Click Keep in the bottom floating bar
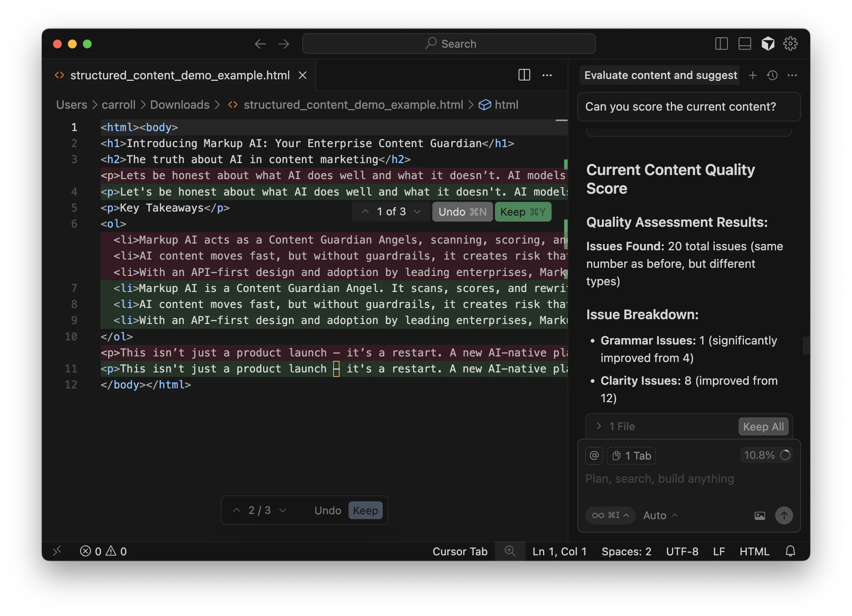 [365, 511]
